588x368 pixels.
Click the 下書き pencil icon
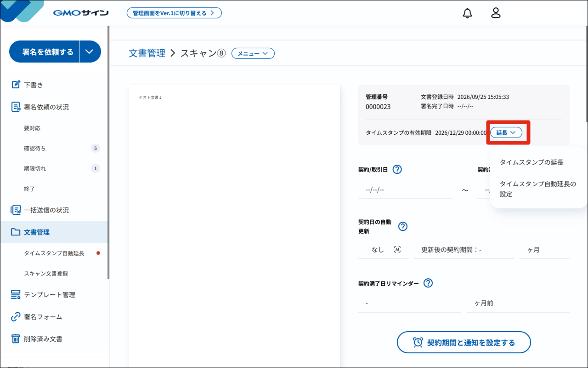(16, 85)
